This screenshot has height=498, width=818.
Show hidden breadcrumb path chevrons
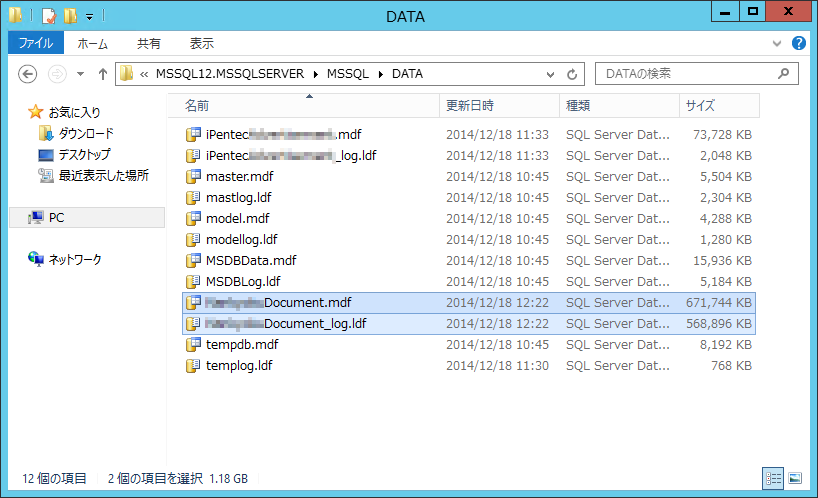[144, 75]
